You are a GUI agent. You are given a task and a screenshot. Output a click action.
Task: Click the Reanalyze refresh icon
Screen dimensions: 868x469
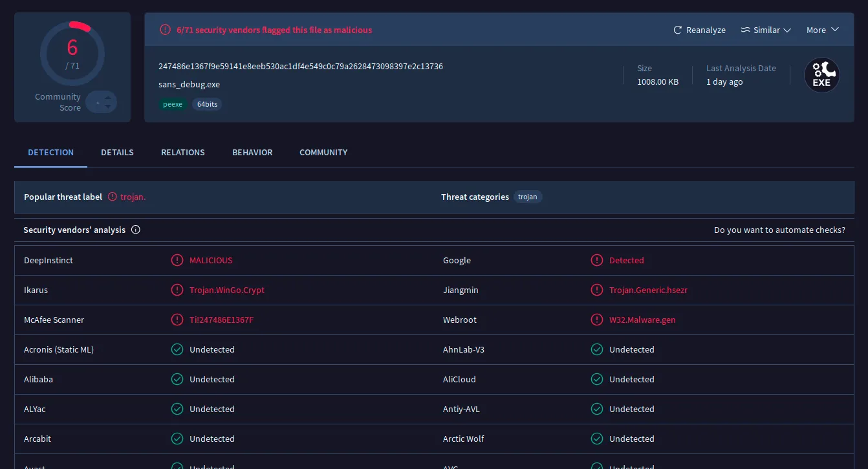pyautogui.click(x=678, y=30)
